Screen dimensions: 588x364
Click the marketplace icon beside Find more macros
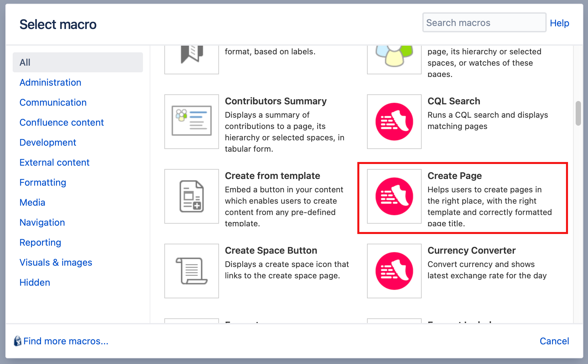point(18,341)
